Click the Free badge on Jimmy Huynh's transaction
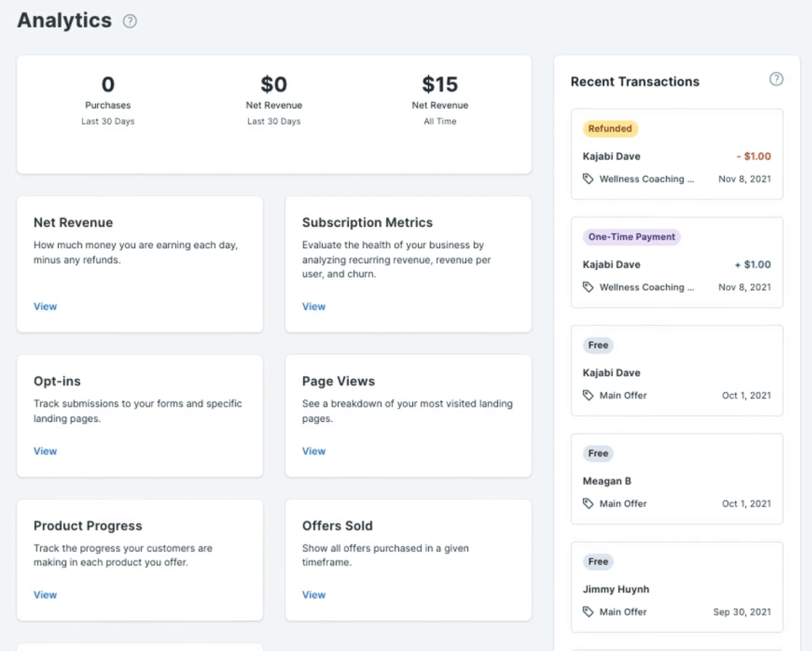This screenshot has width=812, height=651. pos(598,561)
